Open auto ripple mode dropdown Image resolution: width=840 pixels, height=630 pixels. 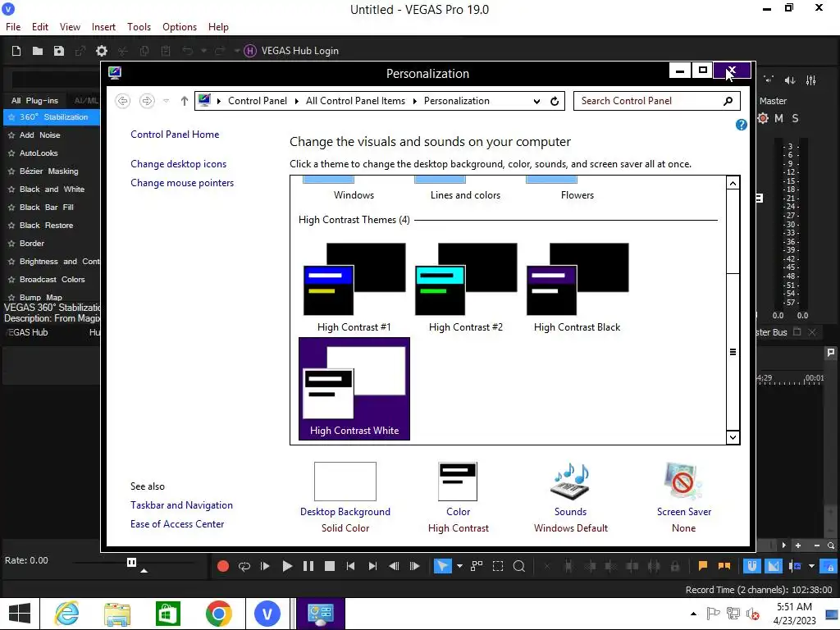811,566
